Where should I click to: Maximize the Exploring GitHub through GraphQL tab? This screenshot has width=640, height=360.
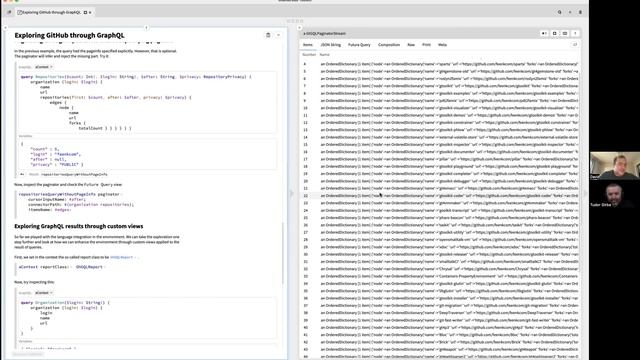pos(85,12)
